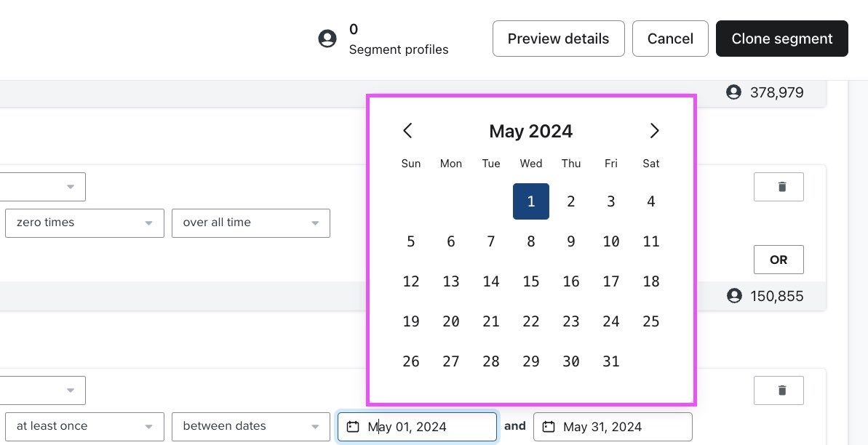The height and width of the screenshot is (445, 868).
Task: Pick May 3 on the calendar
Action: click(x=610, y=201)
